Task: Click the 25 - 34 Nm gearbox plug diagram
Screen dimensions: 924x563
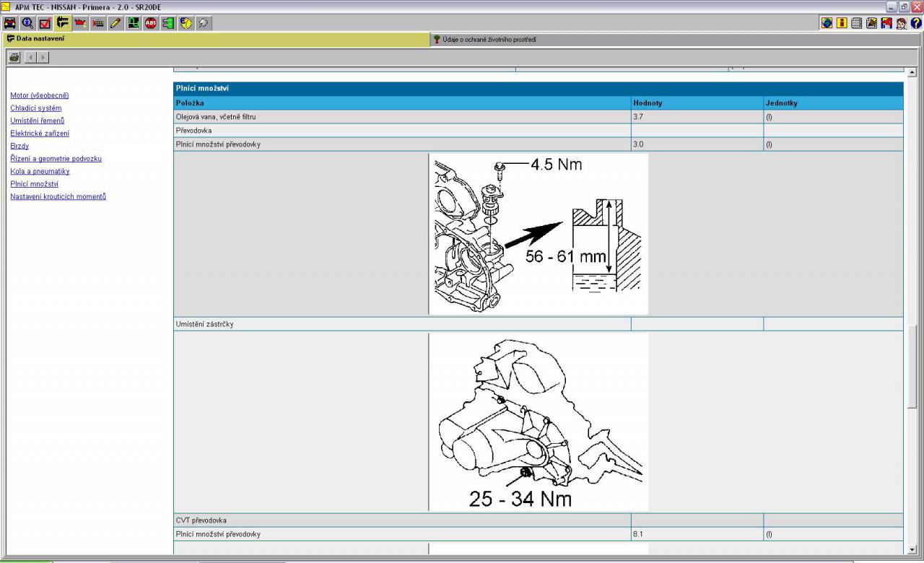Action: click(539, 422)
